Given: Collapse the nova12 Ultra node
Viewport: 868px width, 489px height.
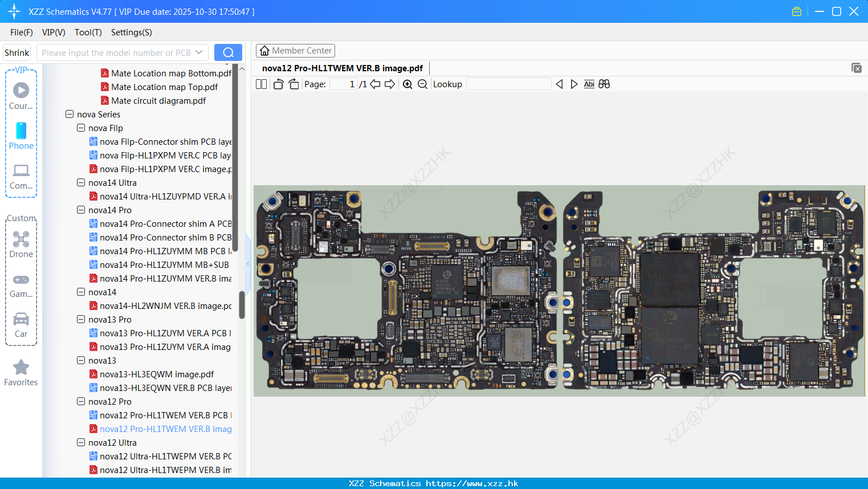Looking at the screenshot, I should click(x=81, y=442).
